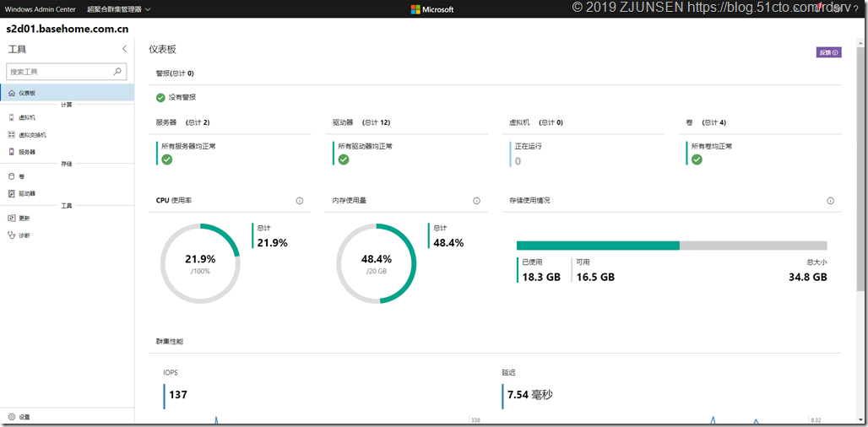Click the green check under 所有卷均正常
Image resolution: width=868 pixels, height=427 pixels.
point(697,159)
